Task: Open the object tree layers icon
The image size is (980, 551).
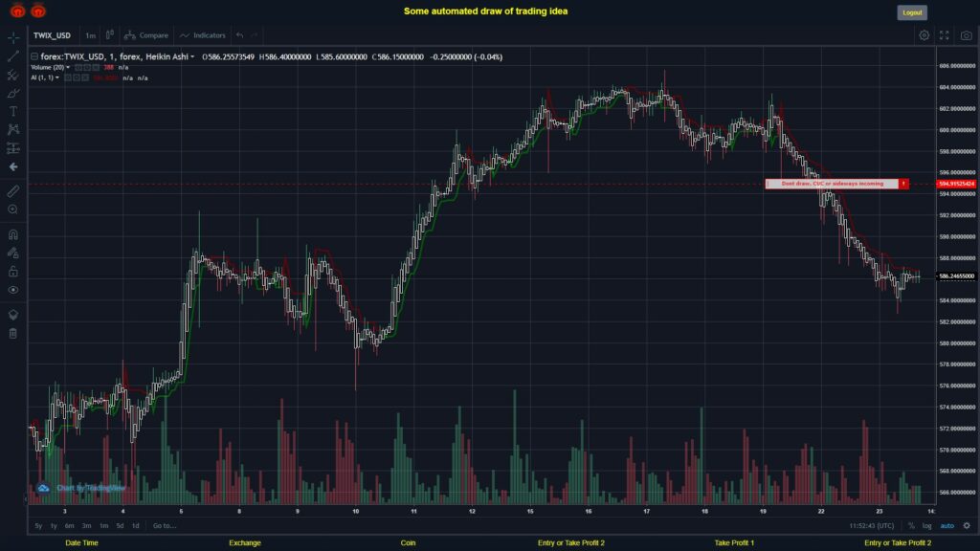Action: pos(13,314)
